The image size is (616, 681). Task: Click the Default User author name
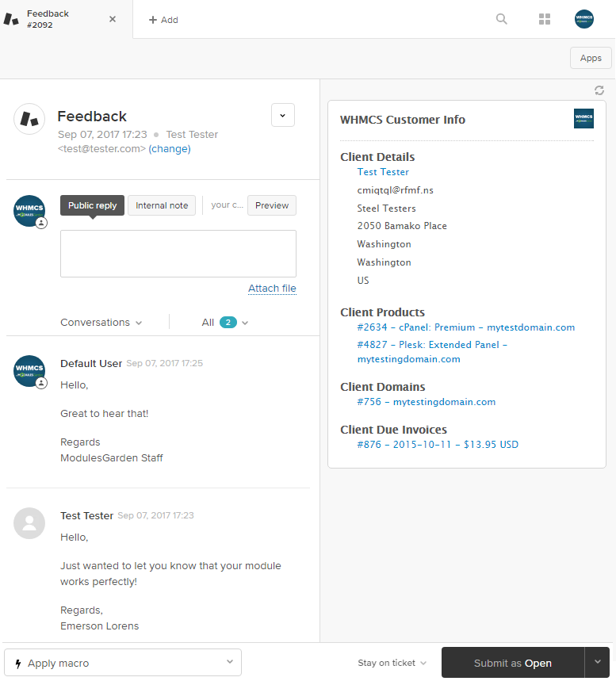(91, 364)
